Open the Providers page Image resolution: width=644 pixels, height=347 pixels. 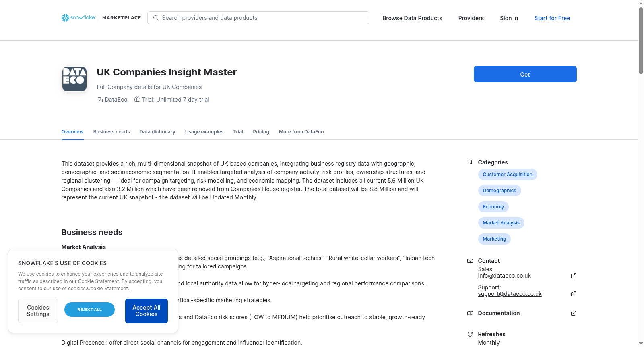click(x=471, y=18)
